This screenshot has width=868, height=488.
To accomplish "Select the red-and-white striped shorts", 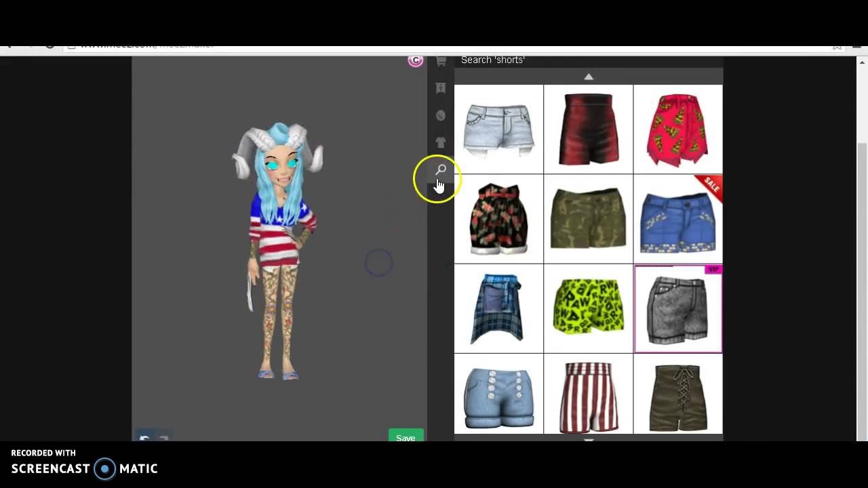I will (x=588, y=394).
